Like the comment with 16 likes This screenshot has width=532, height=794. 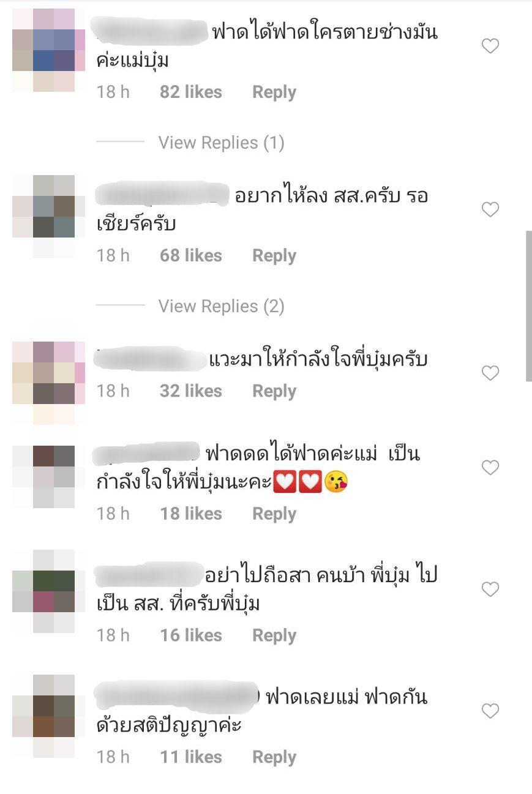[490, 589]
